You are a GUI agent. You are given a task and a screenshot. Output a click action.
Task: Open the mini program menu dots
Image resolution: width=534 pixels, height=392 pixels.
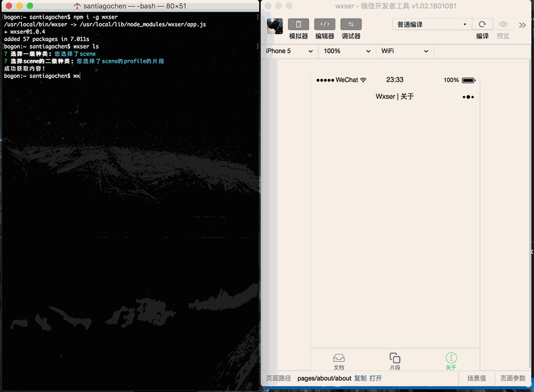coord(468,97)
